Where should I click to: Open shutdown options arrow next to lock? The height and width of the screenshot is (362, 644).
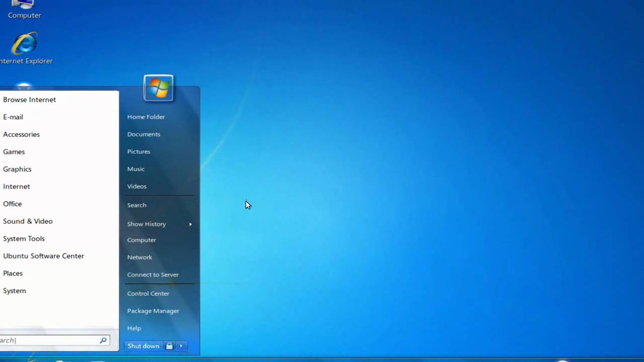coord(181,346)
